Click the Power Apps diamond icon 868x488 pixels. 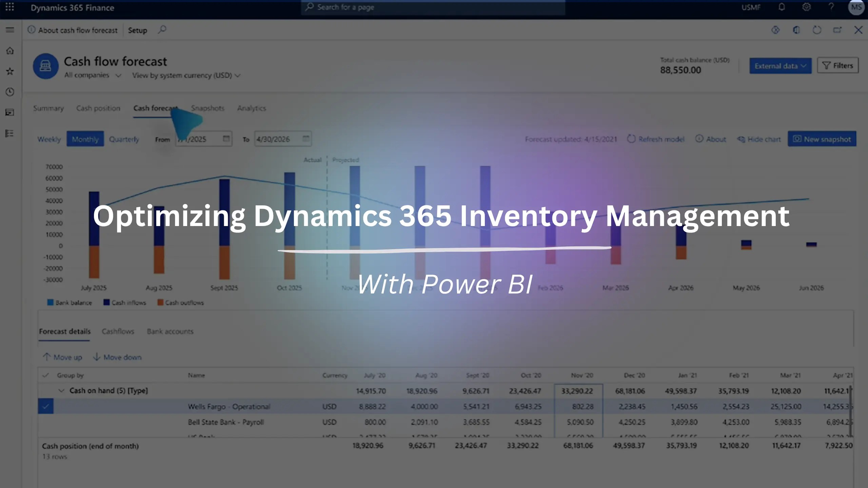[775, 30]
